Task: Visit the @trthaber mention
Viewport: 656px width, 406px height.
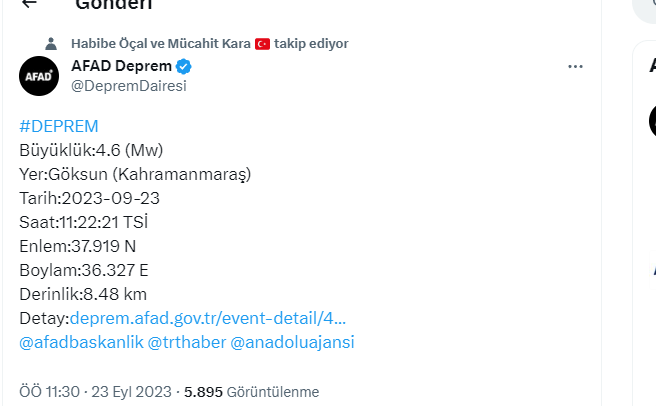Action: tap(186, 342)
